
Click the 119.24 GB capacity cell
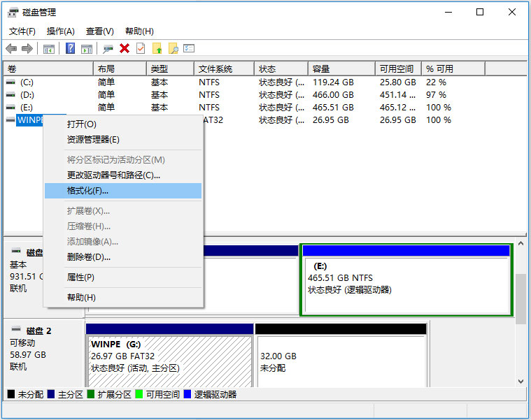pyautogui.click(x=333, y=82)
